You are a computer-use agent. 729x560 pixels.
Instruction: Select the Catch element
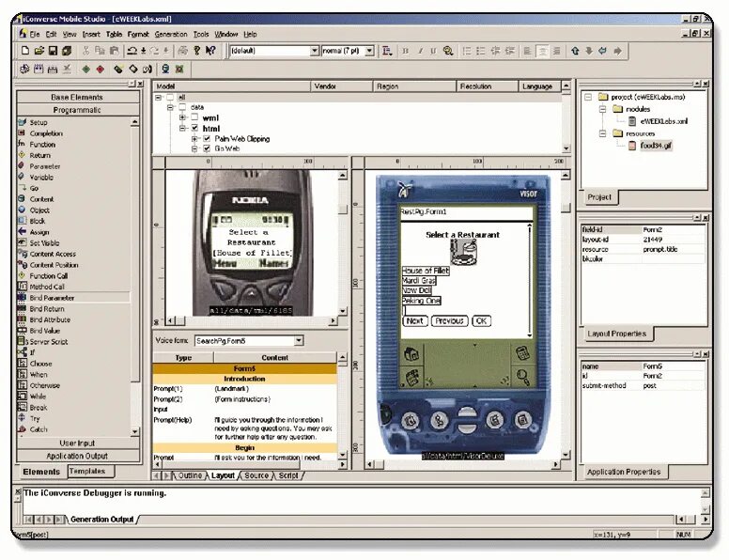[x=39, y=429]
